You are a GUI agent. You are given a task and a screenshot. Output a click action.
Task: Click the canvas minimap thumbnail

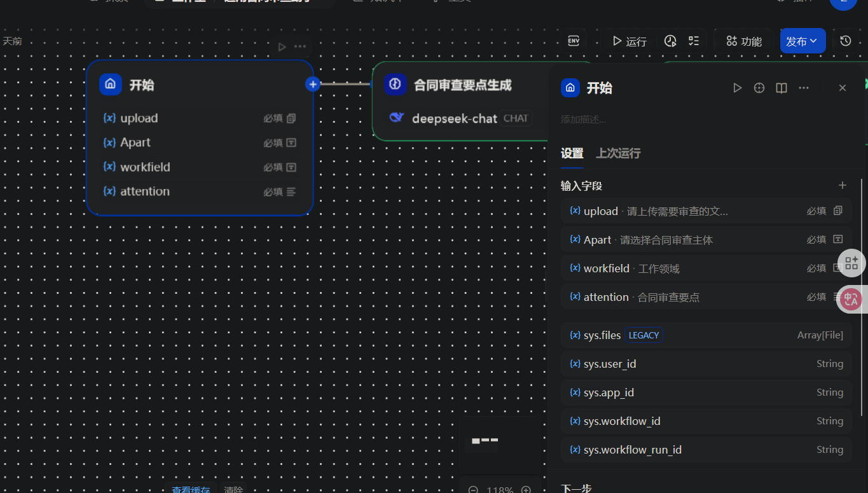click(x=500, y=445)
